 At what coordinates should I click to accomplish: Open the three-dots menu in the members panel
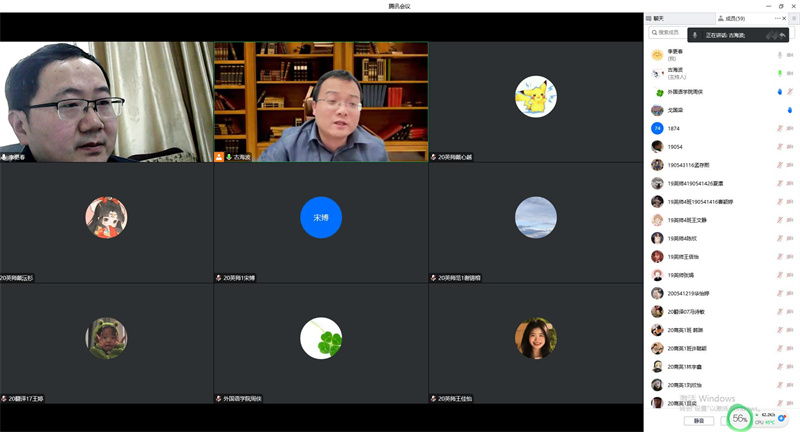click(x=779, y=19)
